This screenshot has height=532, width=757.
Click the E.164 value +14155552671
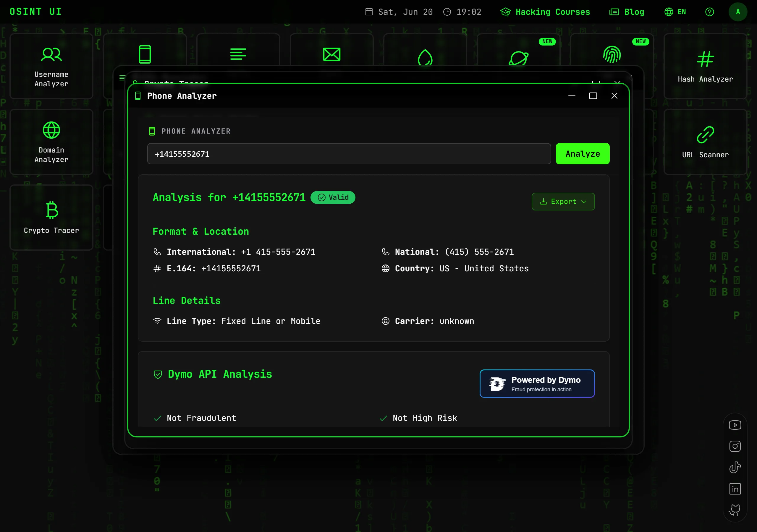click(x=231, y=269)
